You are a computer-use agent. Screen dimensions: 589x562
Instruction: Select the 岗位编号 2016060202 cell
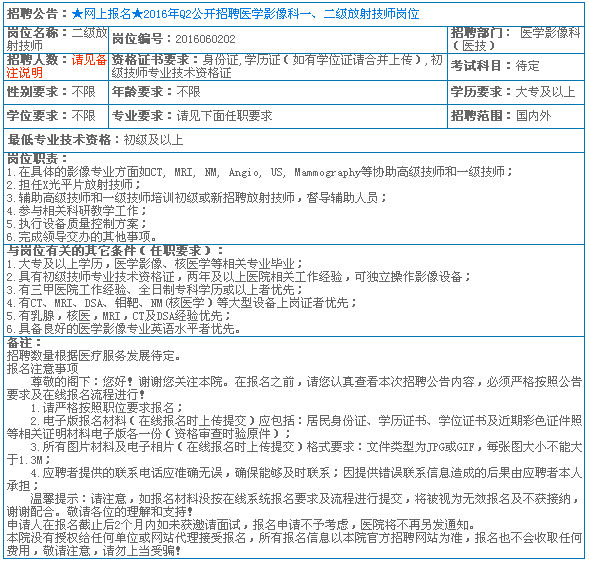(278, 39)
